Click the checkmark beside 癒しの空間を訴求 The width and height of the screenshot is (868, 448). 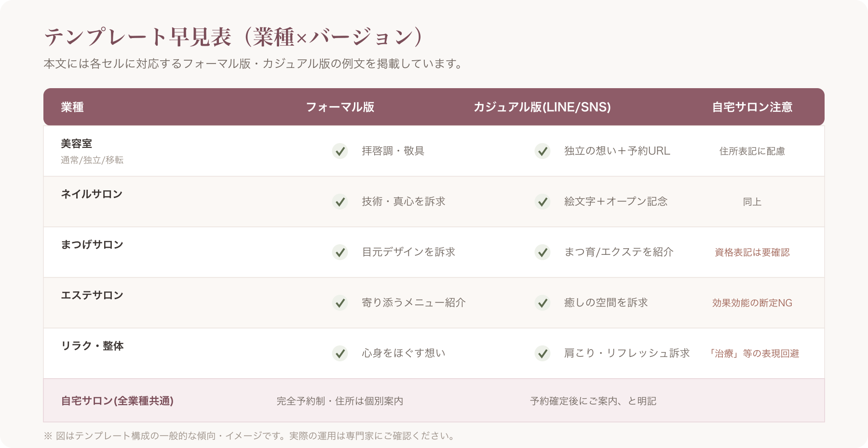pos(542,303)
